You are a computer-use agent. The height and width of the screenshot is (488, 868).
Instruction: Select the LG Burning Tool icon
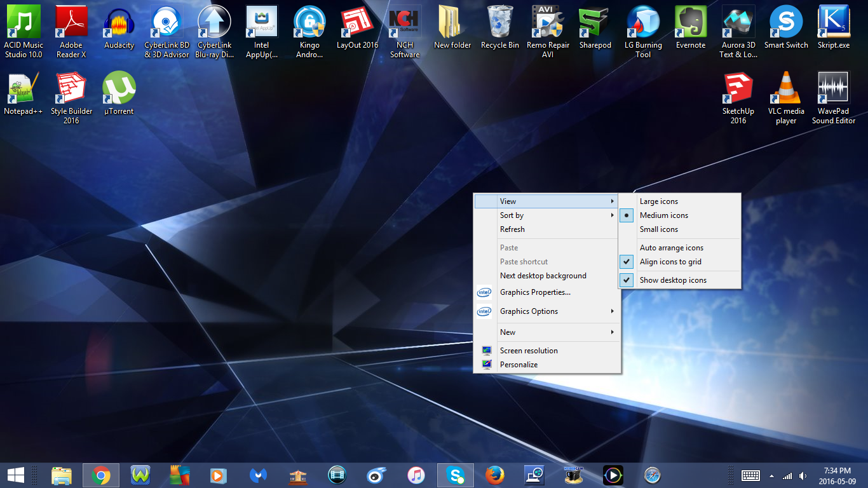(x=643, y=32)
